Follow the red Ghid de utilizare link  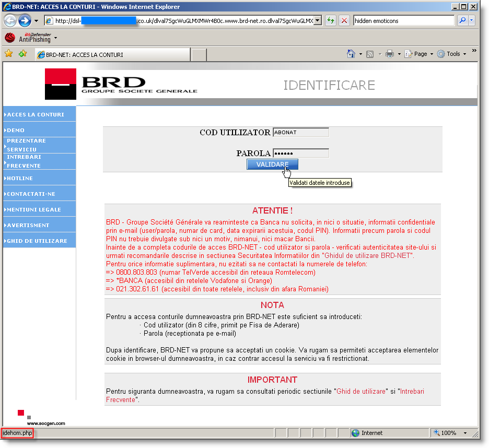(x=361, y=391)
